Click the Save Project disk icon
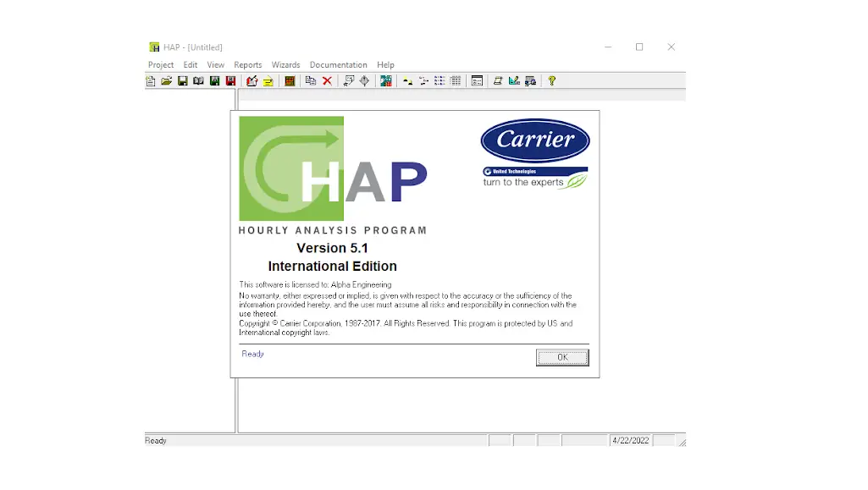This screenshot has height=490, width=868. [x=182, y=80]
